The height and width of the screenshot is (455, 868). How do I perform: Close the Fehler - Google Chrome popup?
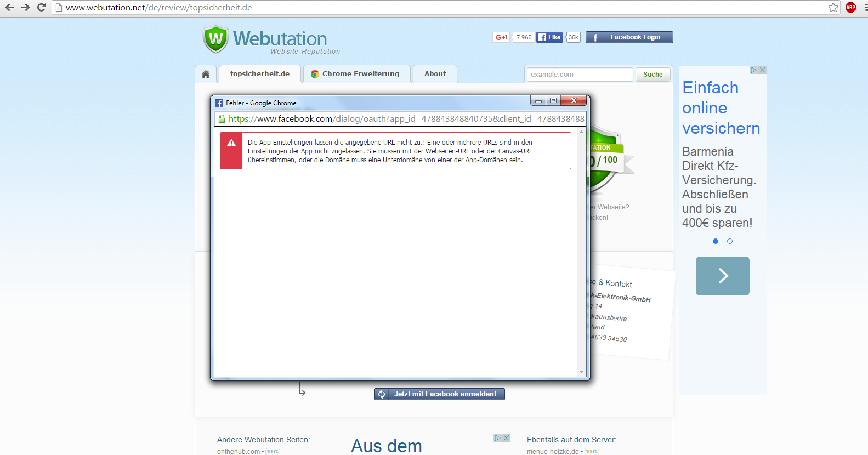pyautogui.click(x=574, y=100)
